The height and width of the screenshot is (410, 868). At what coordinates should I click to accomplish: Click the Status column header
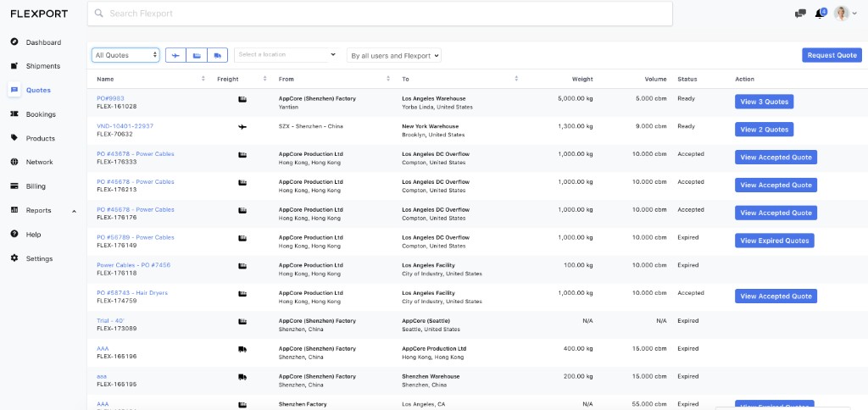pyautogui.click(x=687, y=79)
